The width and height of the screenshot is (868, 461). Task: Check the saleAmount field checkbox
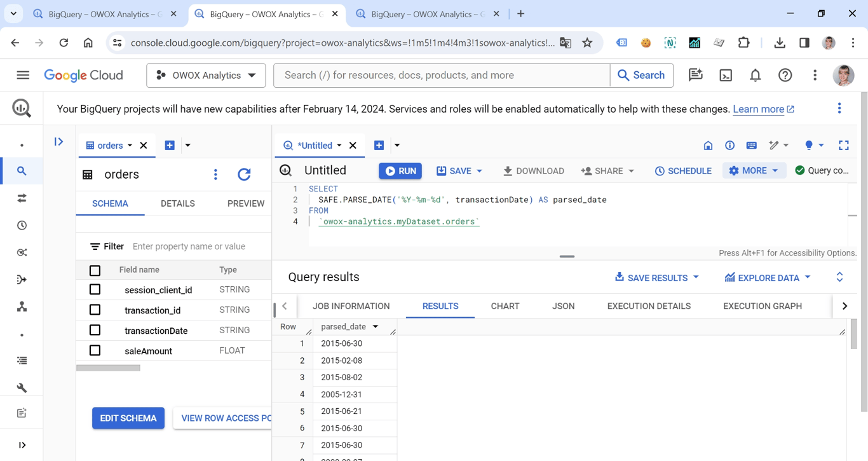coord(95,350)
